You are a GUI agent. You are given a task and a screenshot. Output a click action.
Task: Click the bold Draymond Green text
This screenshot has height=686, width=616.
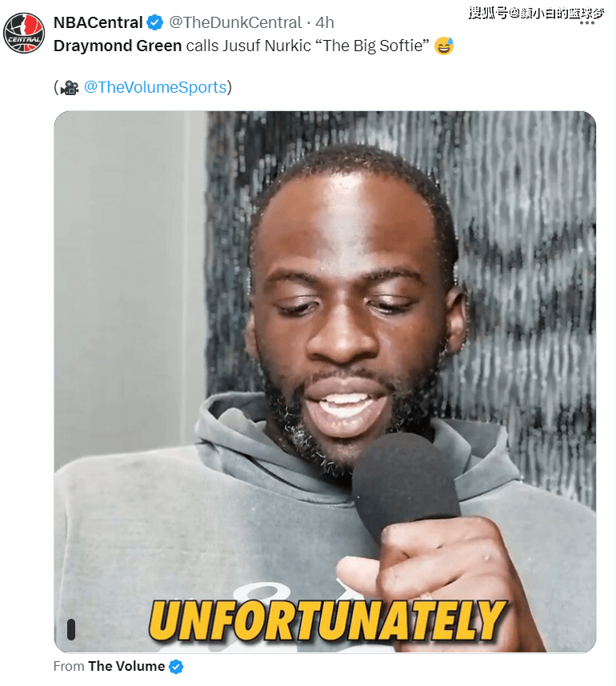click(118, 46)
